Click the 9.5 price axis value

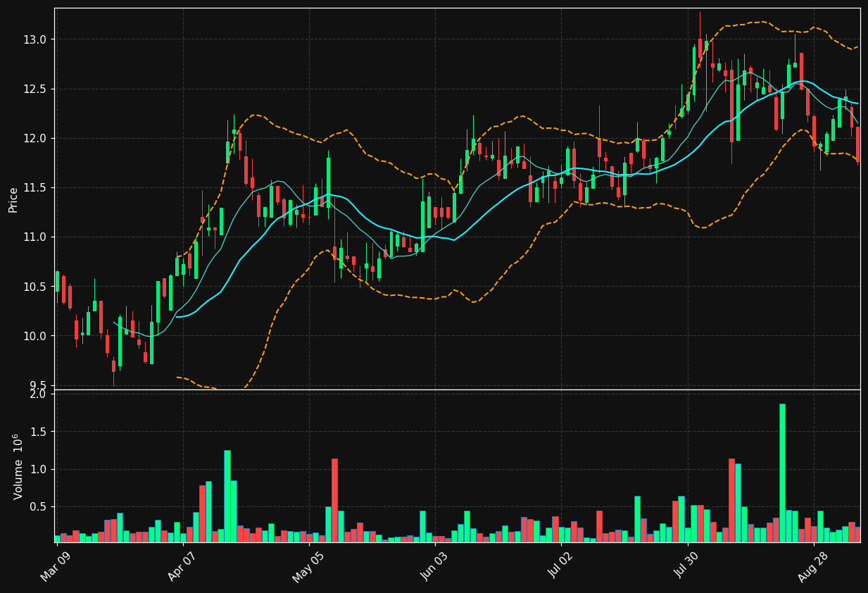[x=37, y=385]
